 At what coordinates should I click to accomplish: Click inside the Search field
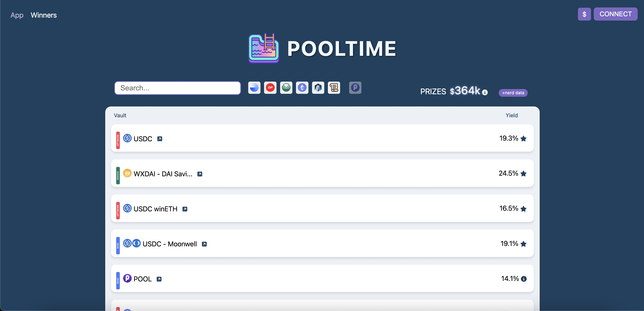(177, 88)
